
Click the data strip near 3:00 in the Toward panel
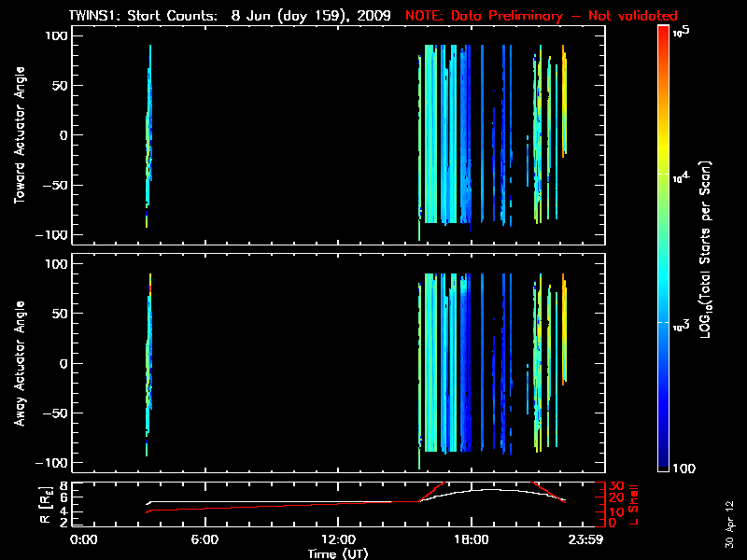tap(148, 140)
